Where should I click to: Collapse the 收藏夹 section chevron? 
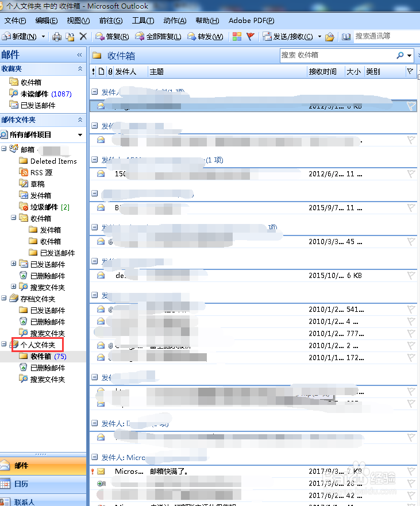click(x=80, y=68)
